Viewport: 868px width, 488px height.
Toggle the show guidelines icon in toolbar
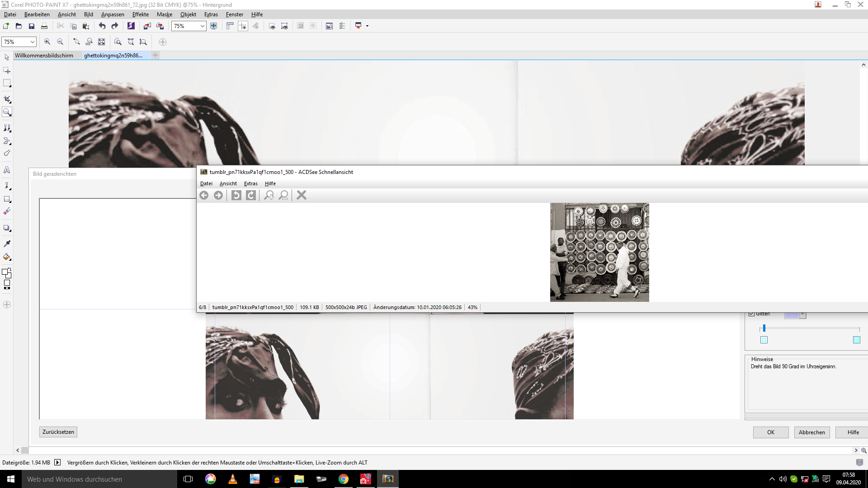tap(243, 26)
